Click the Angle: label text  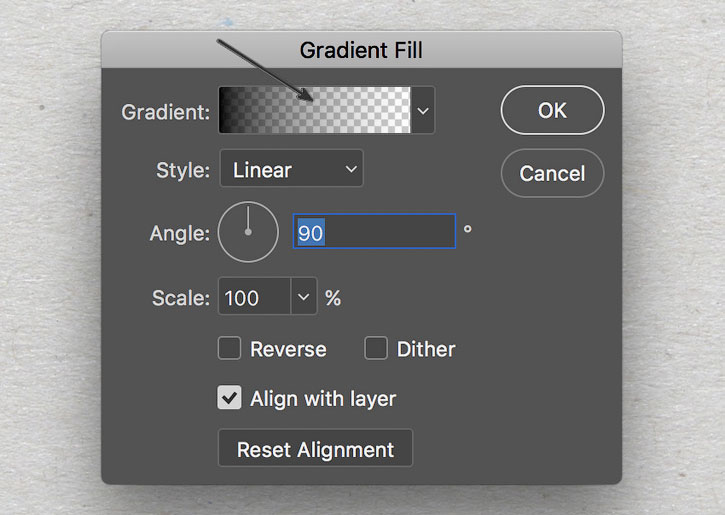click(x=180, y=233)
